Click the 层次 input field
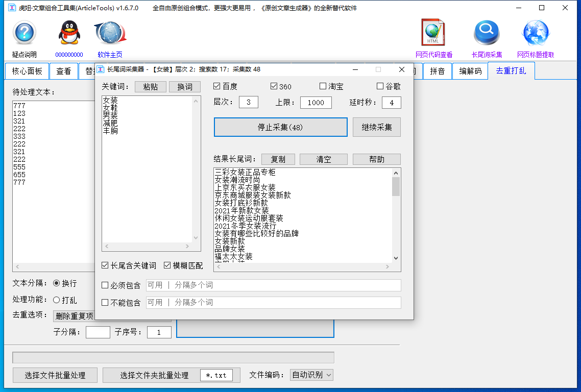The height and width of the screenshot is (392, 581). 249,102
